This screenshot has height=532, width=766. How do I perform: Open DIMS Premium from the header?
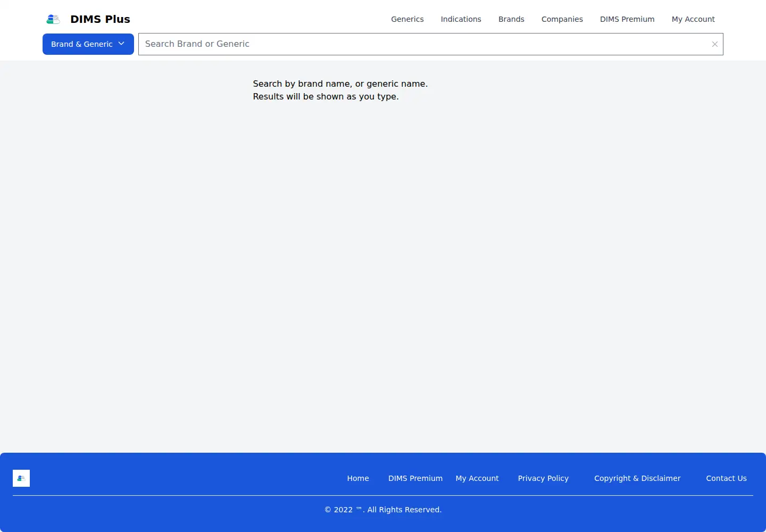627,19
